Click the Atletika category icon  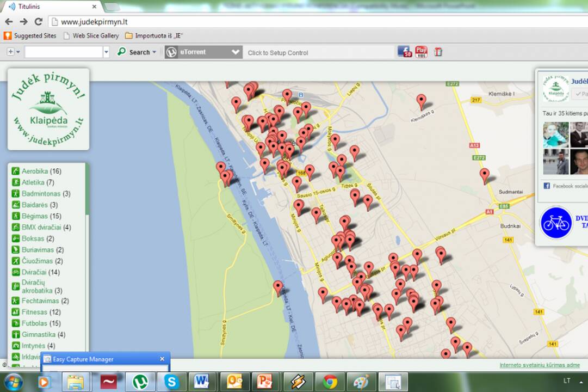click(15, 182)
